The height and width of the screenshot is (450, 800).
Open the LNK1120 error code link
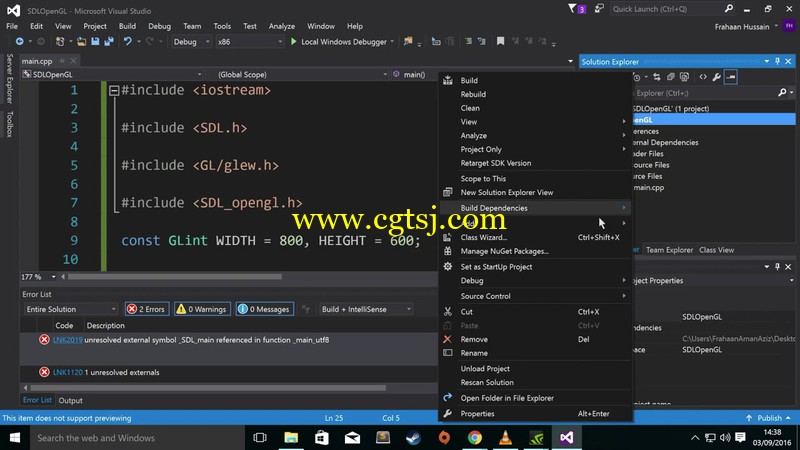point(68,372)
